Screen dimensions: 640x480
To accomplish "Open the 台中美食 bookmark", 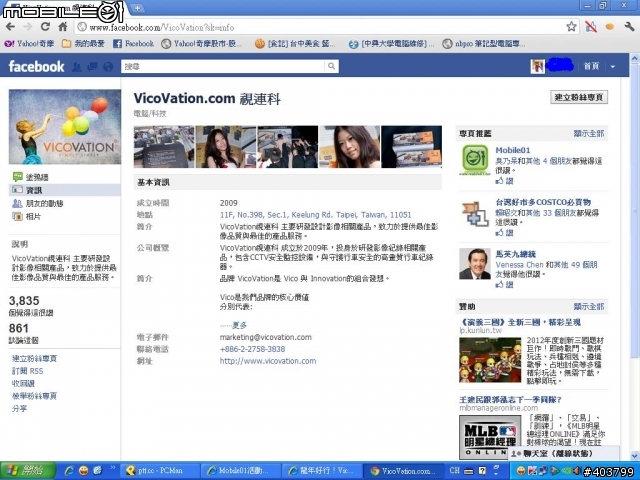I will 295,43.
